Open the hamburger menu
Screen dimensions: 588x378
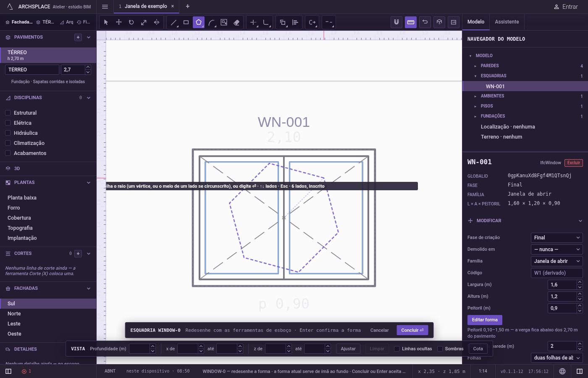(105, 7)
